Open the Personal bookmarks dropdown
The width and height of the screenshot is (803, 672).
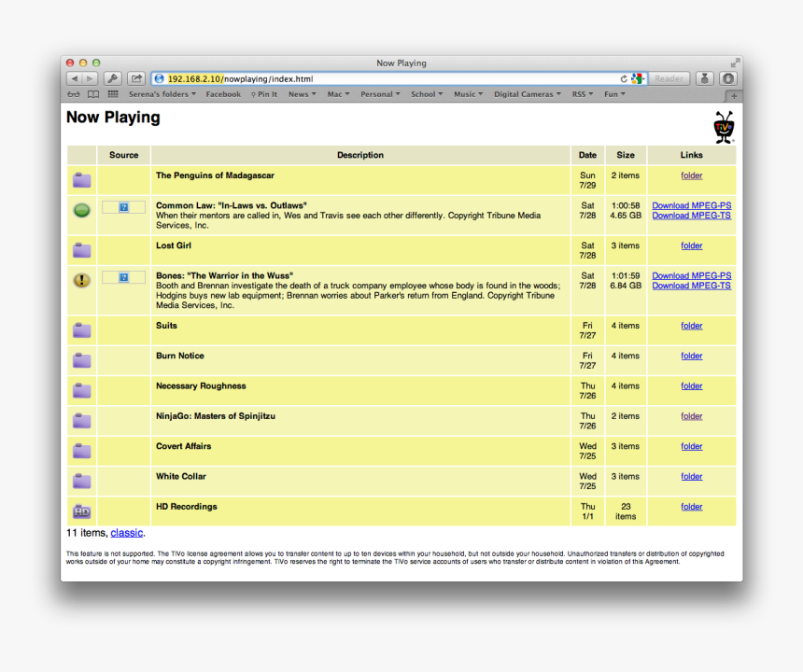coord(381,94)
